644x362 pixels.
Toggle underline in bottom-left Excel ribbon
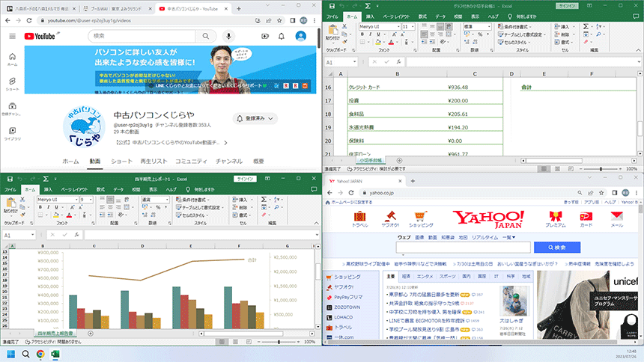(x=56, y=207)
